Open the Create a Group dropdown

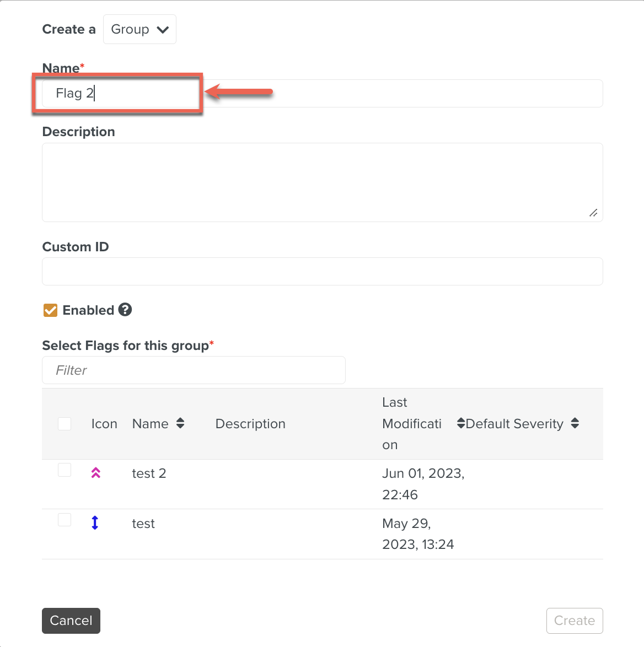tap(139, 29)
